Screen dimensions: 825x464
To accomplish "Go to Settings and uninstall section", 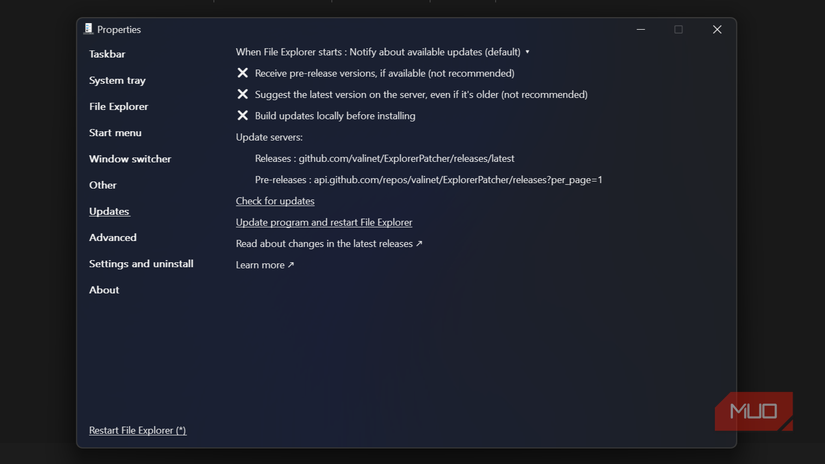I will (x=141, y=264).
